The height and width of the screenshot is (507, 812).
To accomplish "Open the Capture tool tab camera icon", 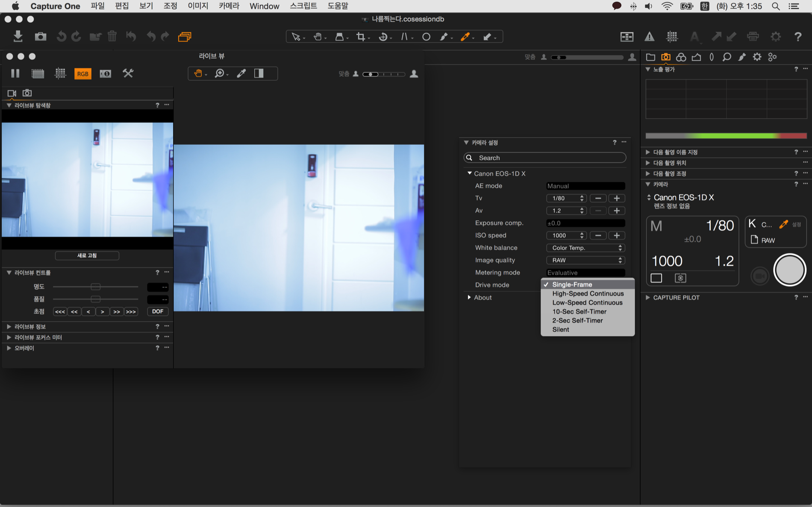I will coord(665,57).
